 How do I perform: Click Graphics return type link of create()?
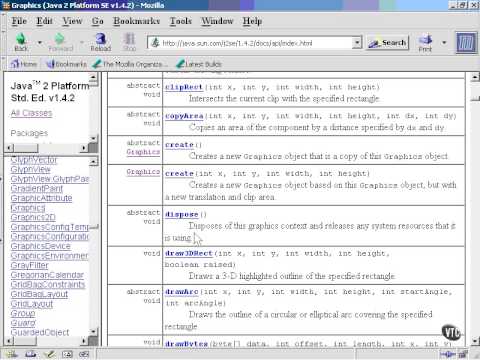coord(143,152)
